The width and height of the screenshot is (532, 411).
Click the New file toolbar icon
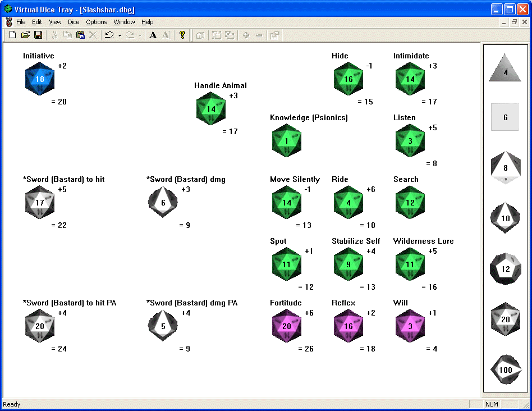point(12,35)
